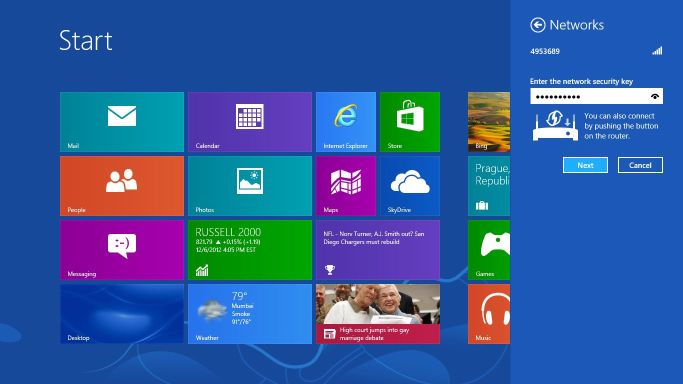Click 'Enter the network security key' label
683x384 pixels.
[581, 81]
